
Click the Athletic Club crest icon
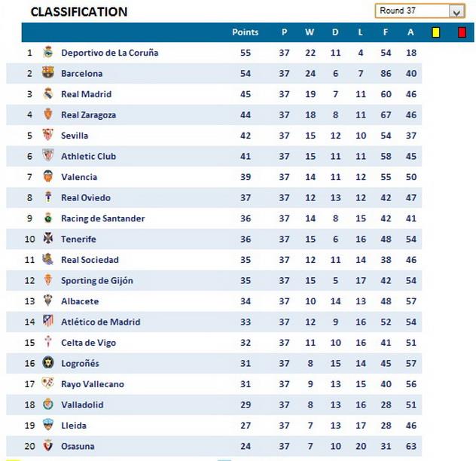click(48, 156)
